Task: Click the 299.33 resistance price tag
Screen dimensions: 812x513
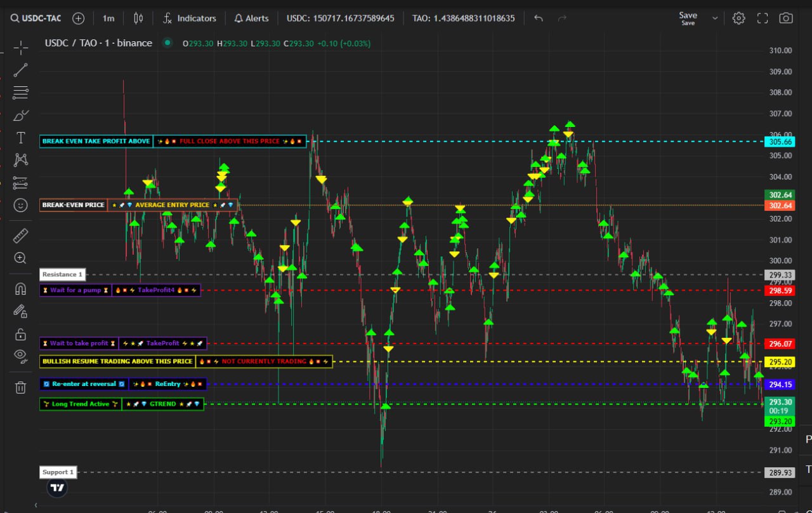Action: pos(781,275)
